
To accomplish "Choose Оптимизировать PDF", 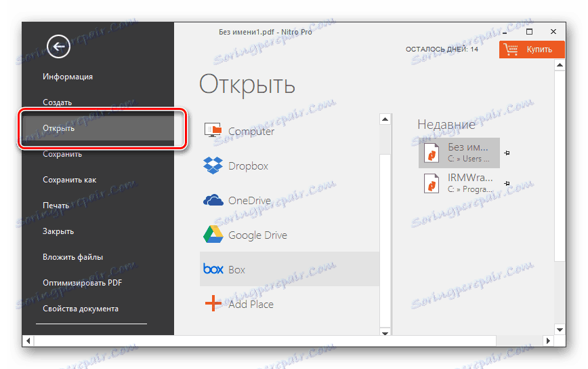I will pyautogui.click(x=83, y=283).
